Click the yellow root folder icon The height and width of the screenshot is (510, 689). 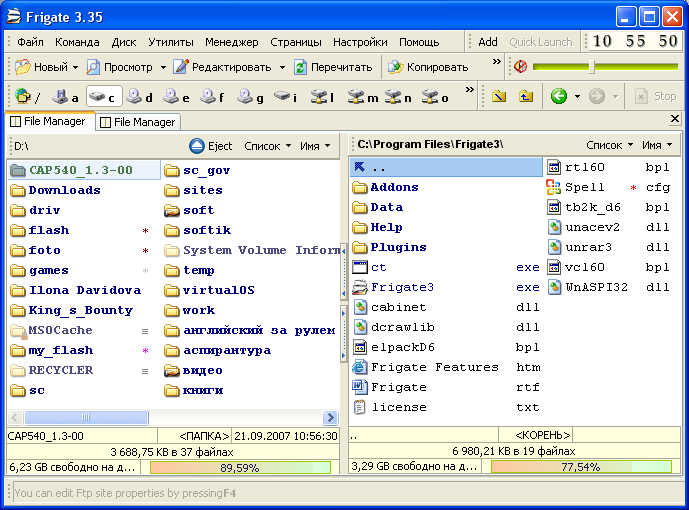tap(499, 96)
